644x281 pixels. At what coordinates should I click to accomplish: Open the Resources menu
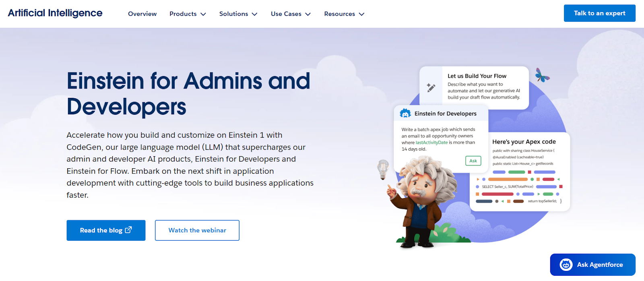(x=344, y=14)
